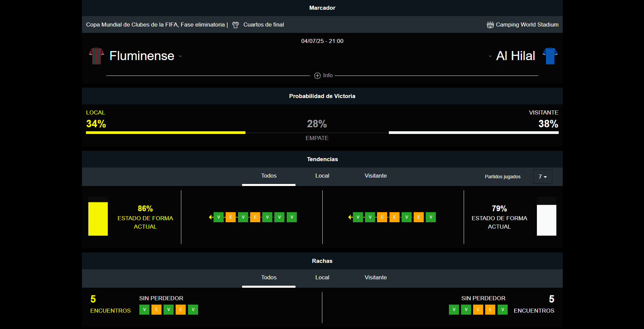This screenshot has width=644, height=329.
Task: Expand the Fluminense team dropdown chevron
Action: (180, 56)
